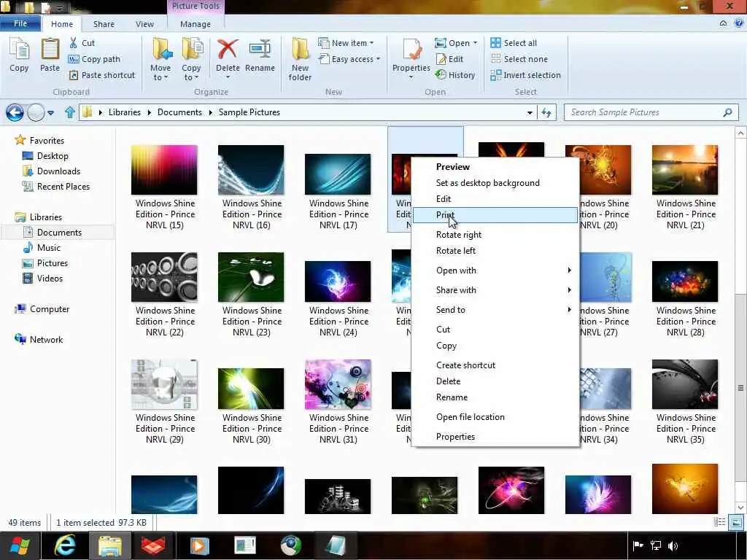Viewport: 747px width, 560px height.
Task: Select Recent Places in the navigation pane
Action: 63,187
